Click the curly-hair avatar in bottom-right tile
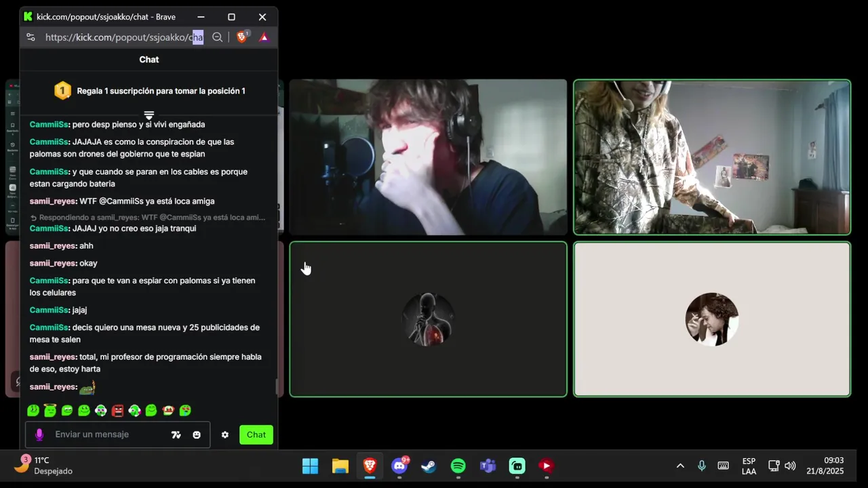Image resolution: width=868 pixels, height=488 pixels. pos(712,319)
